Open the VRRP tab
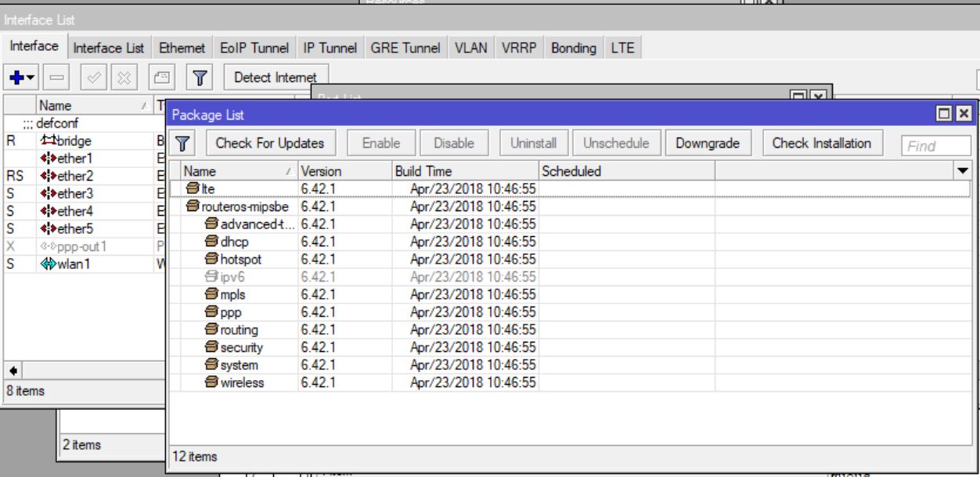980x477 pixels. click(519, 48)
